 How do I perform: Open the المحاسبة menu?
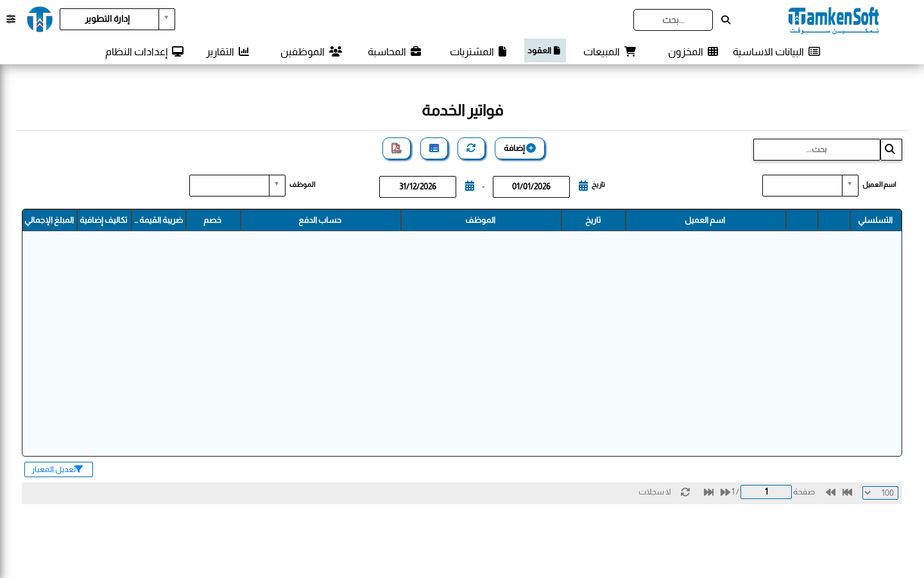[x=395, y=51]
